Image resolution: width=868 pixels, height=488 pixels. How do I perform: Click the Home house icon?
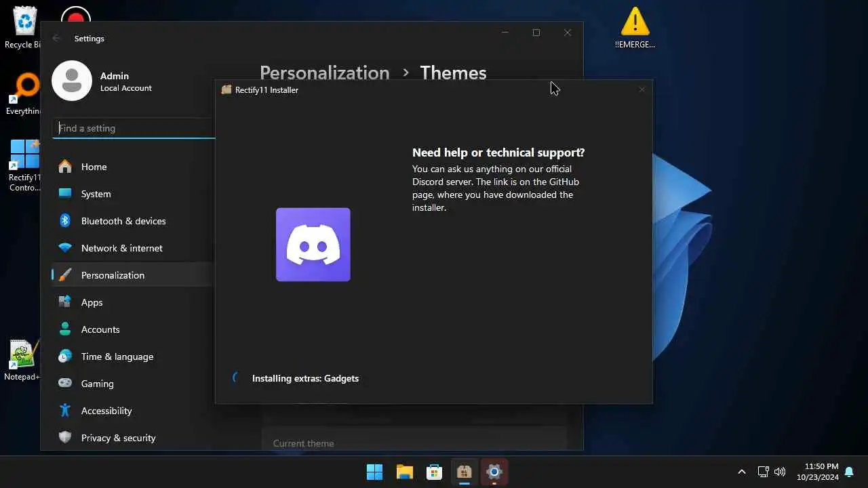point(65,166)
